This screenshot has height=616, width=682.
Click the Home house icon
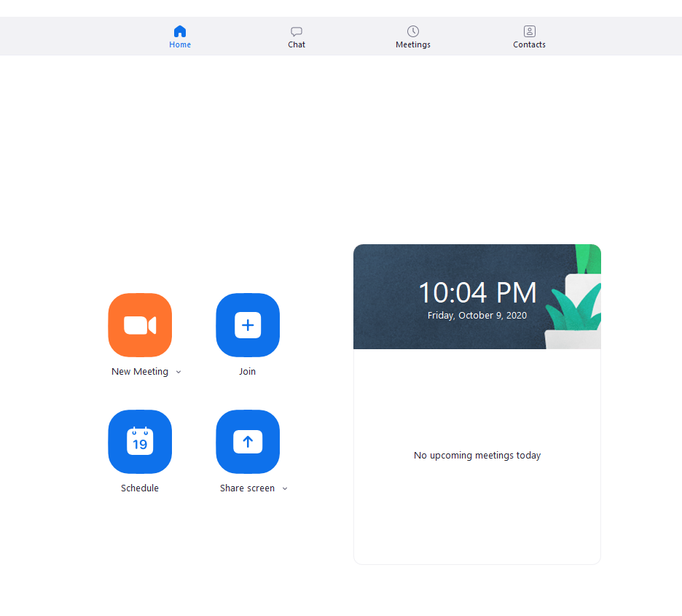[x=180, y=31]
